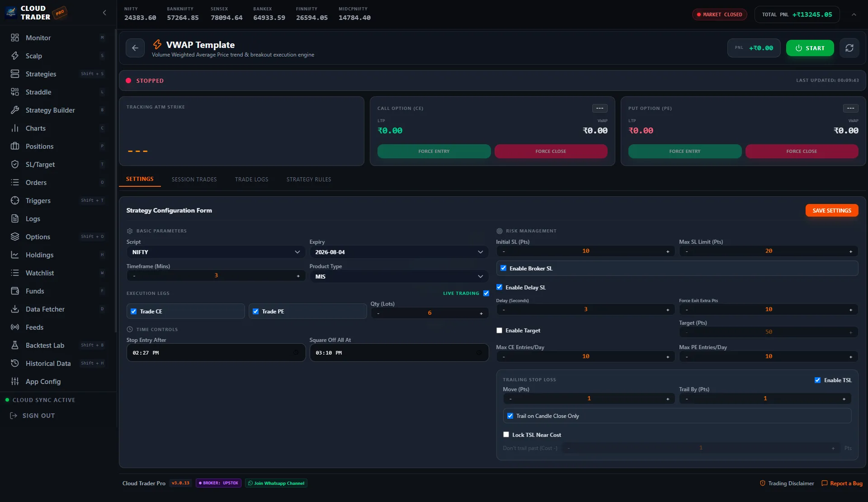The height and width of the screenshot is (502, 868).
Task: Collapse the top index bar chevron
Action: [x=854, y=14]
